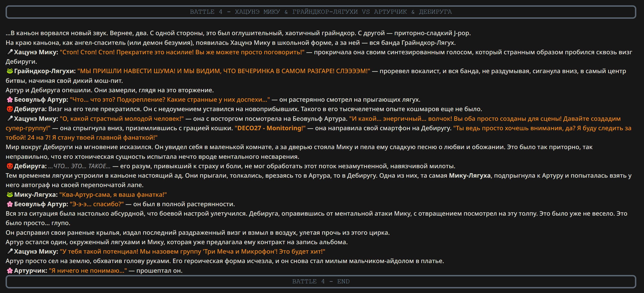Click the flower emoji before "Что... что это? Подкрепление?"
Viewport: 644px width, 293px height.
click(9, 100)
